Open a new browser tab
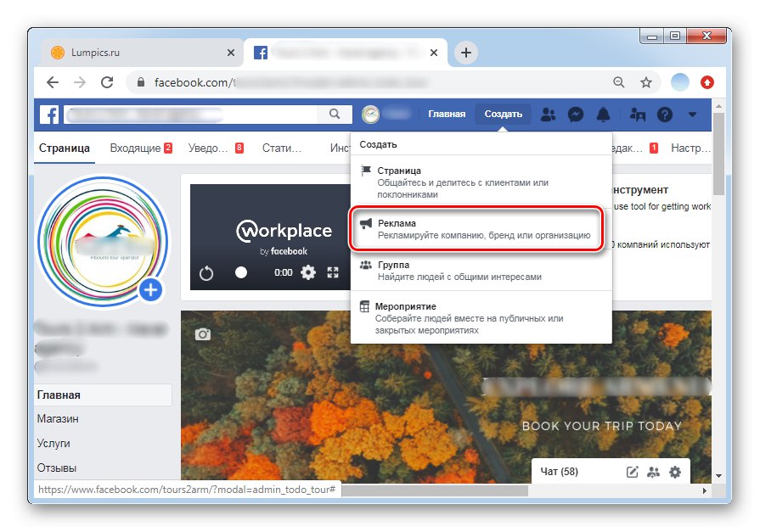 click(466, 53)
